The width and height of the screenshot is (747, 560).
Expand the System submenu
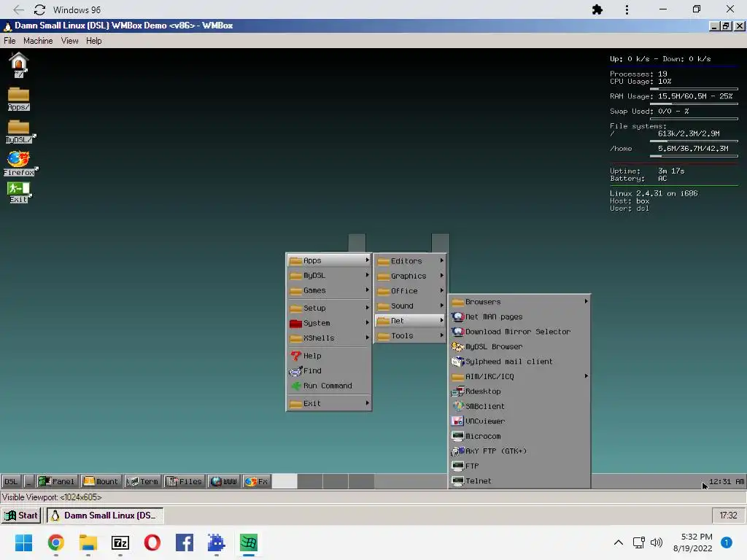point(329,323)
